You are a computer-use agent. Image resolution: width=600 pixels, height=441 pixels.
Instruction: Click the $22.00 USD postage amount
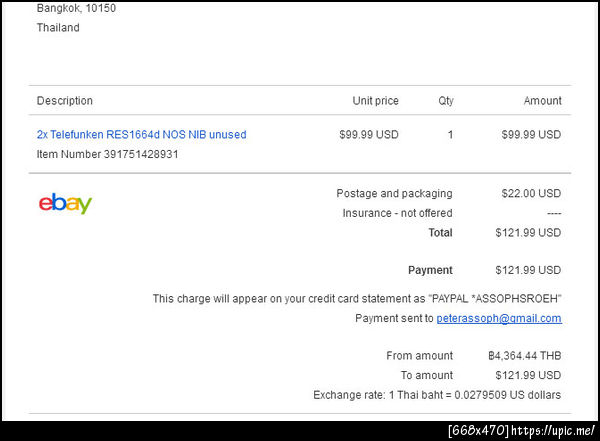point(528,193)
